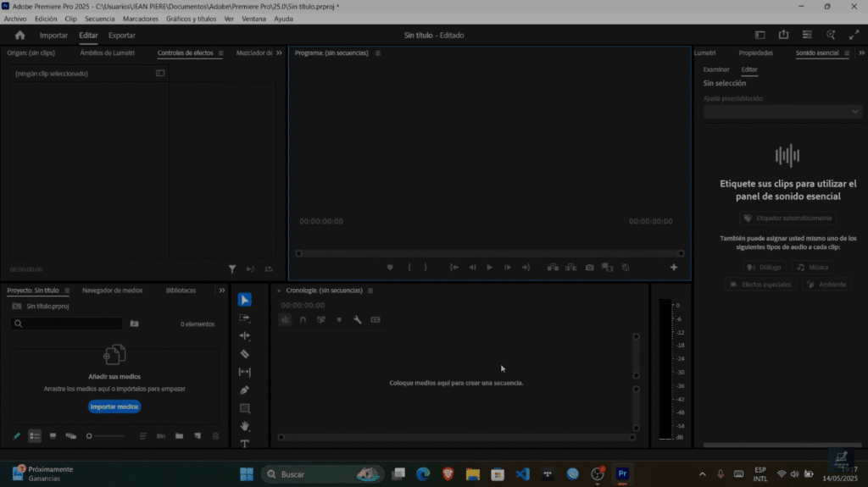Click Importar medios button

tap(114, 407)
